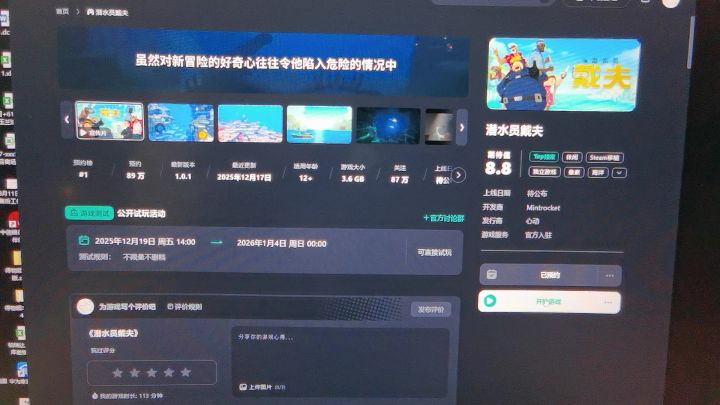Rate the game five stars
720x405 pixels.
pyautogui.click(x=186, y=372)
